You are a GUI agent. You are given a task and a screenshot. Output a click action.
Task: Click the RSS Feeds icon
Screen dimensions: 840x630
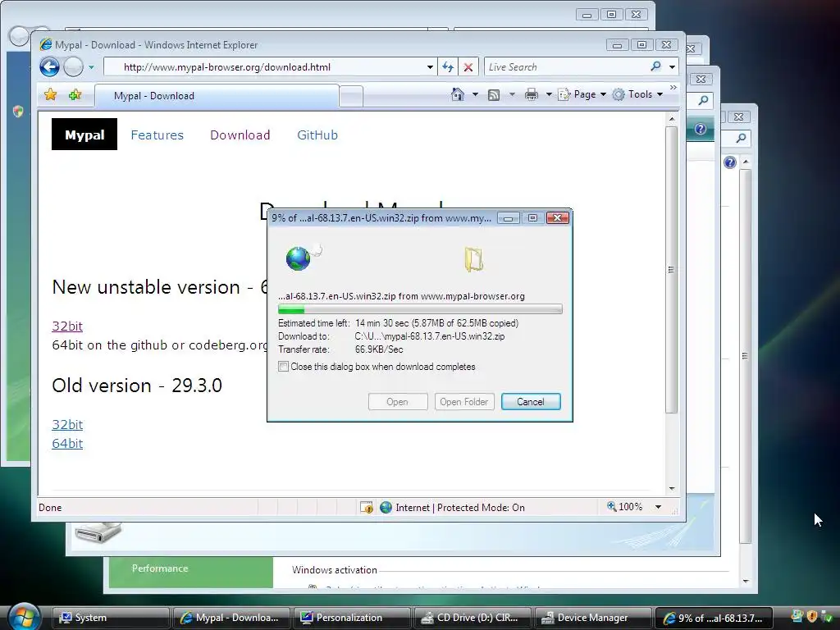click(x=494, y=95)
